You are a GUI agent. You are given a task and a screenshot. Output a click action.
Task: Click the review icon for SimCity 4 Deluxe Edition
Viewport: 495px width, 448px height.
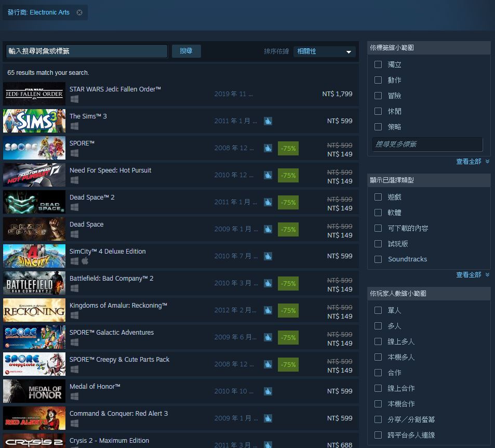268,256
